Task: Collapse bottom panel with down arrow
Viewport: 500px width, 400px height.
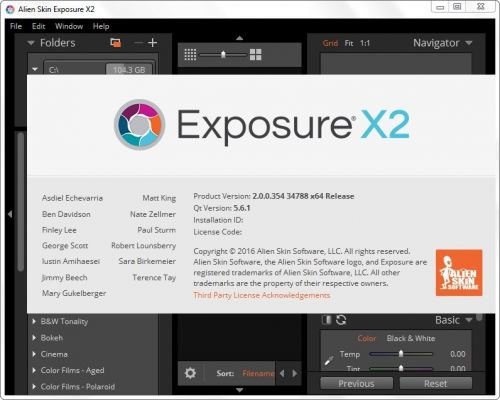Action: point(239,390)
